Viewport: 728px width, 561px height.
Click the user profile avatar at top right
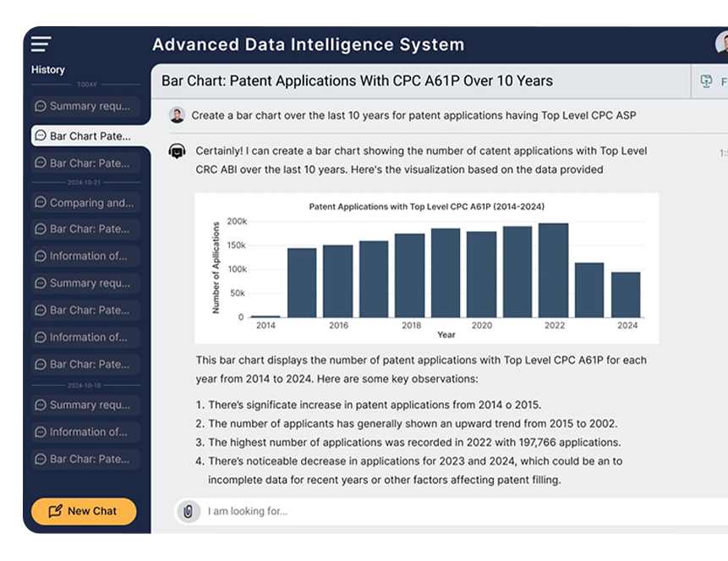click(722, 45)
